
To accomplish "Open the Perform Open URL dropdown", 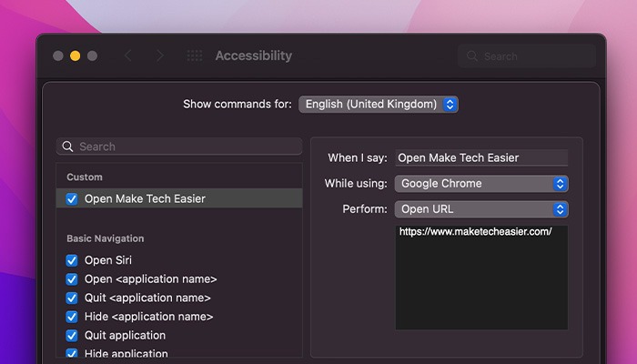I will tap(481, 209).
